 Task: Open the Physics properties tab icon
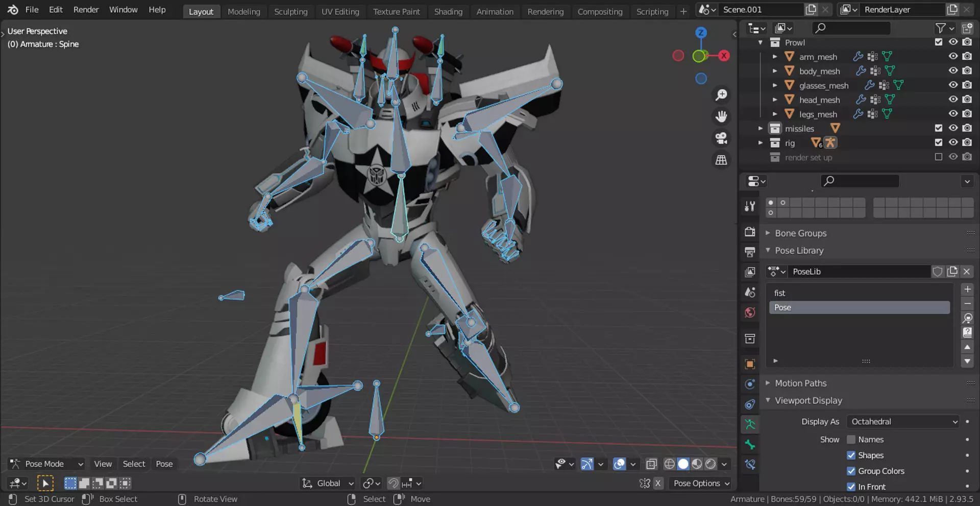[x=750, y=384]
